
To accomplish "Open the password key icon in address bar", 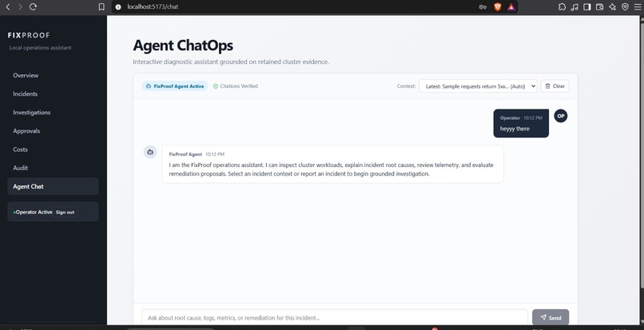I will 483,6.
